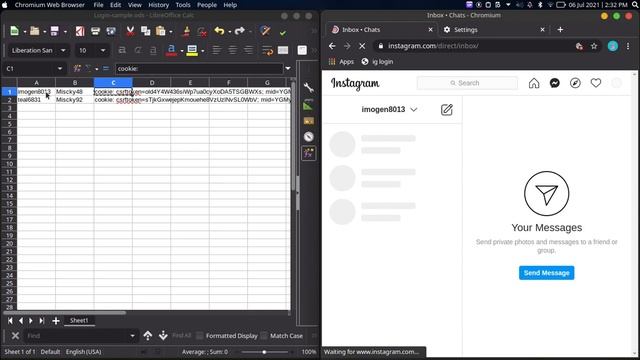Open the Edit menu
Image resolution: width=640 pixels, height=360 pixels.
(x=116, y=5)
